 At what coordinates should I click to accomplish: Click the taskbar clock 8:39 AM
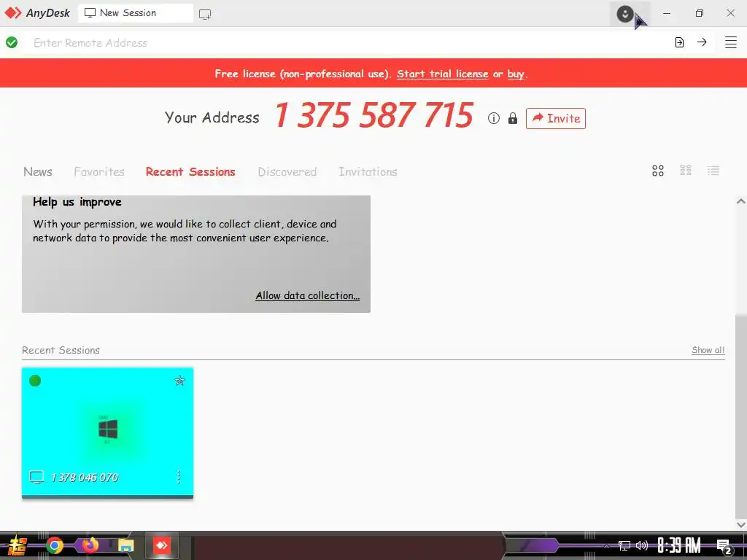[679, 545]
